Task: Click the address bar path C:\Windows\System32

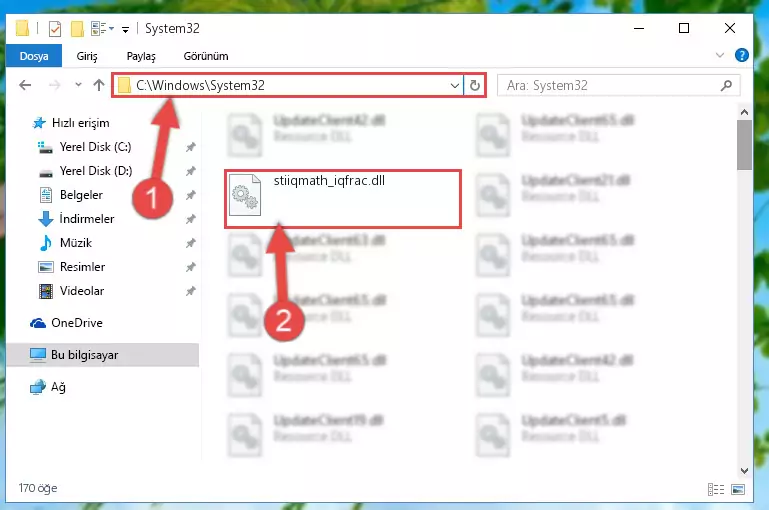Action: (x=201, y=85)
